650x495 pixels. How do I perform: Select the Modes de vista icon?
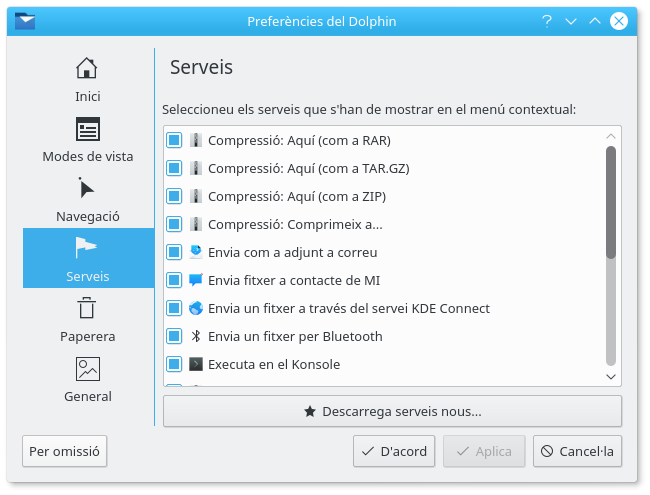click(87, 129)
